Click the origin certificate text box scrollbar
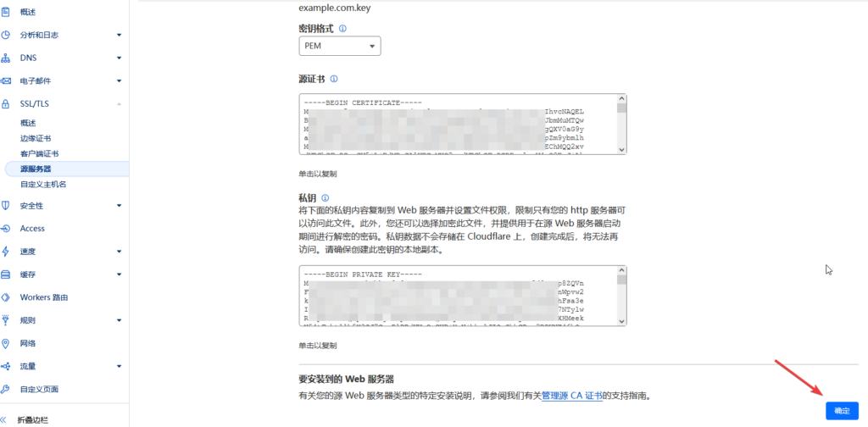This screenshot has width=868, height=427. [x=621, y=124]
